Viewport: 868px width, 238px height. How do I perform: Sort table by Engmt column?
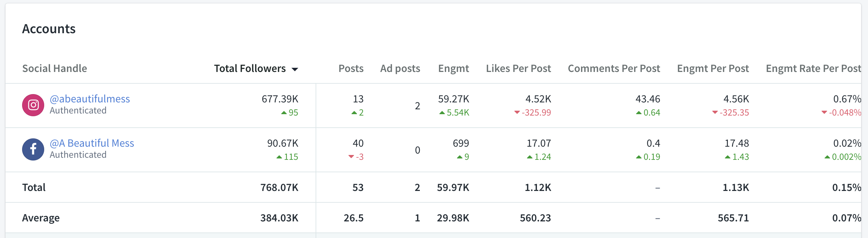point(453,68)
